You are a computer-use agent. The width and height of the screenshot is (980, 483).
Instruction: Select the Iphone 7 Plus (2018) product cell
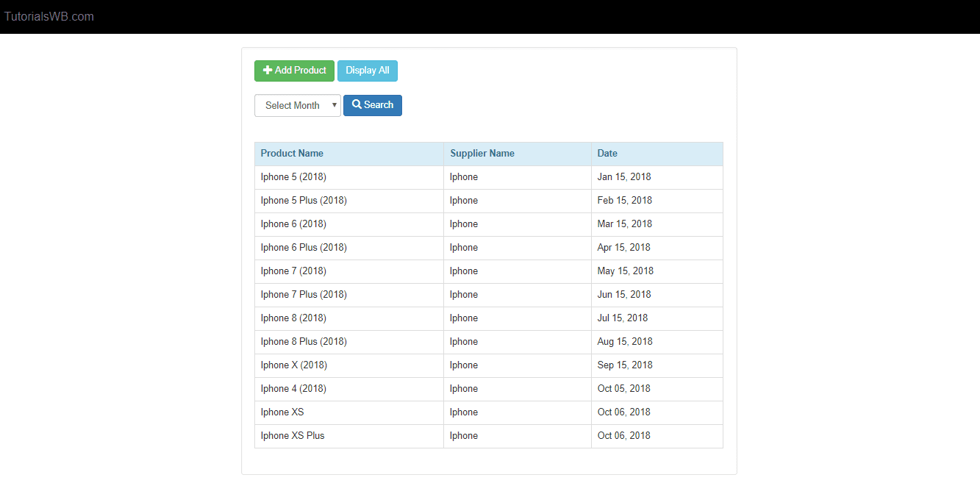349,295
